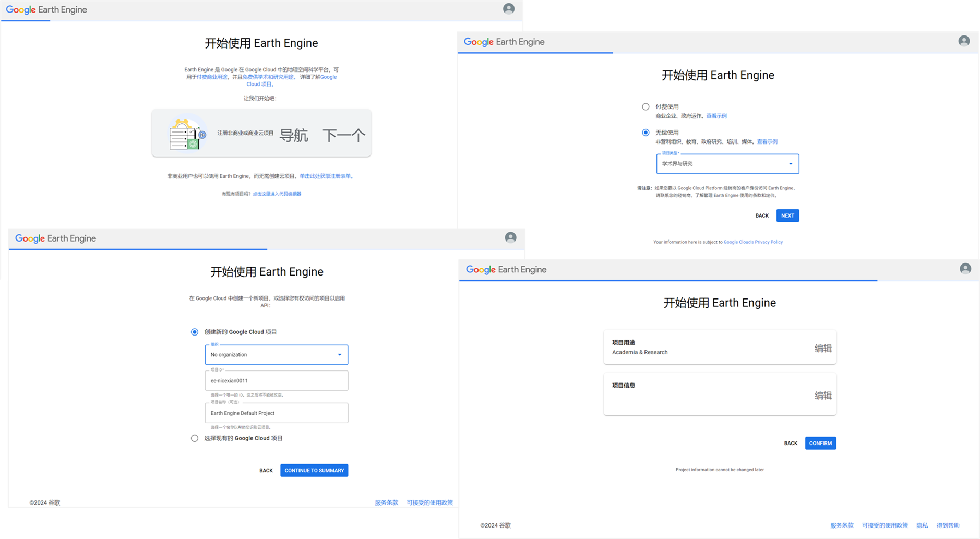Click Project information cannot be changed later text
Screen dimensions: 980x539
coord(720,470)
